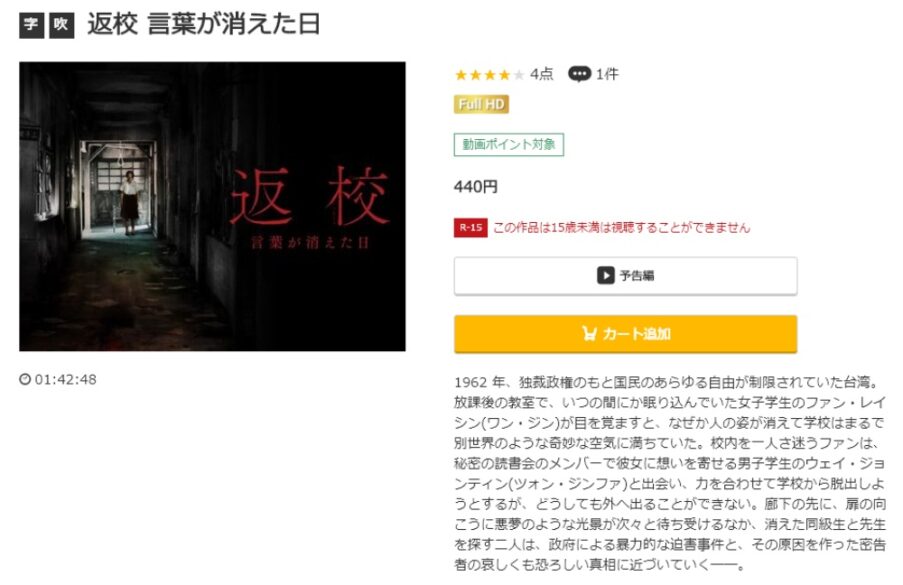This screenshot has width=903, height=585.
Task: Click the play icon on 予告編 button
Action: pos(605,275)
